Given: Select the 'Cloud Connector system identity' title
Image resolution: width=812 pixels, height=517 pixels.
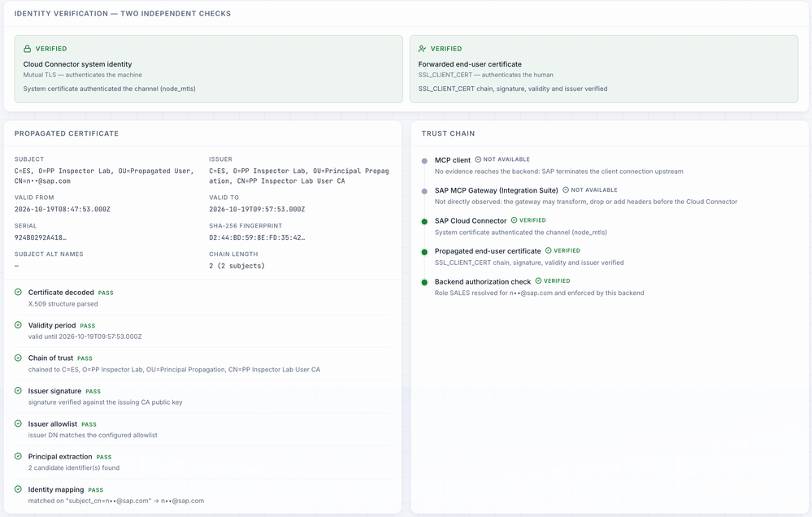Looking at the screenshot, I should [78, 64].
